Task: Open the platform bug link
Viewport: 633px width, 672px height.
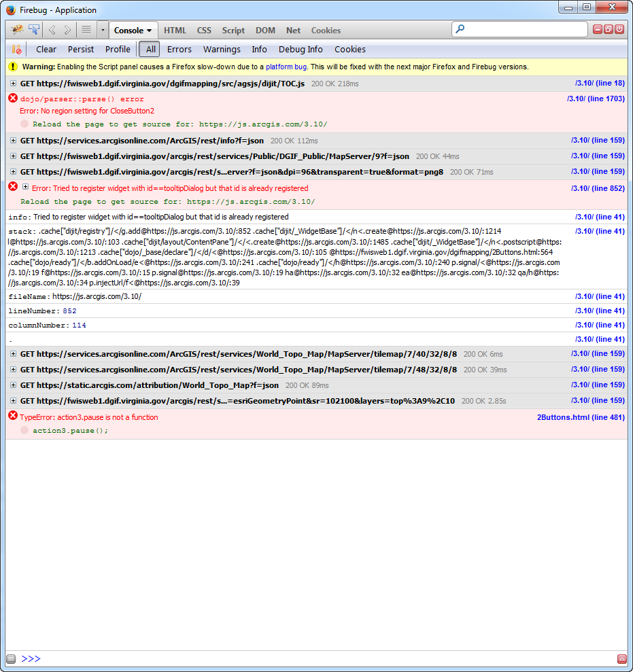Action: pyautogui.click(x=286, y=67)
